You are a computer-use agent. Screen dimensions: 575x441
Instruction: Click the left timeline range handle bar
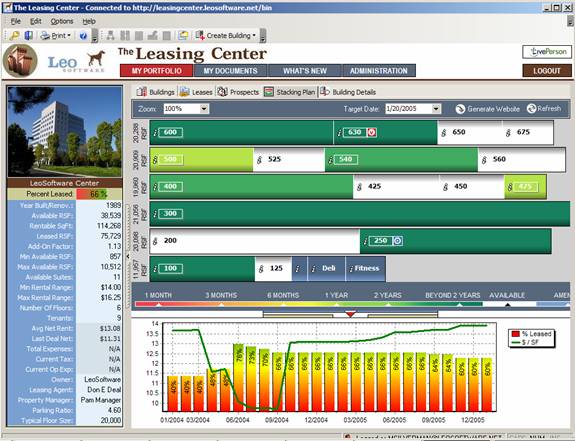point(298,315)
